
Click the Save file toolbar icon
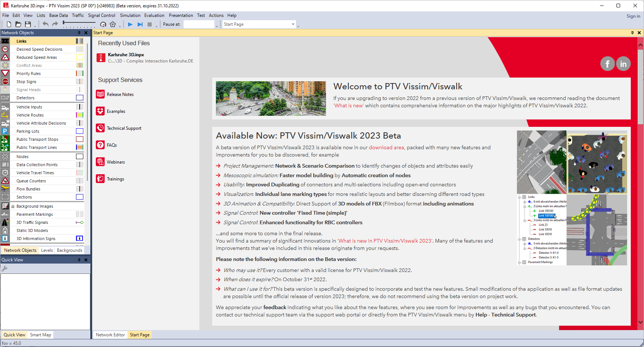pos(28,24)
